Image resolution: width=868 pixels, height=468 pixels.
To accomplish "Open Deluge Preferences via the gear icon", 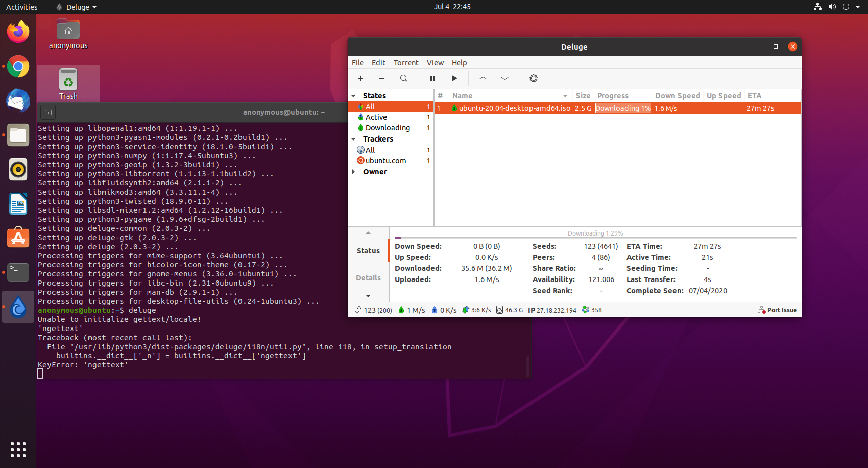I will pos(533,78).
